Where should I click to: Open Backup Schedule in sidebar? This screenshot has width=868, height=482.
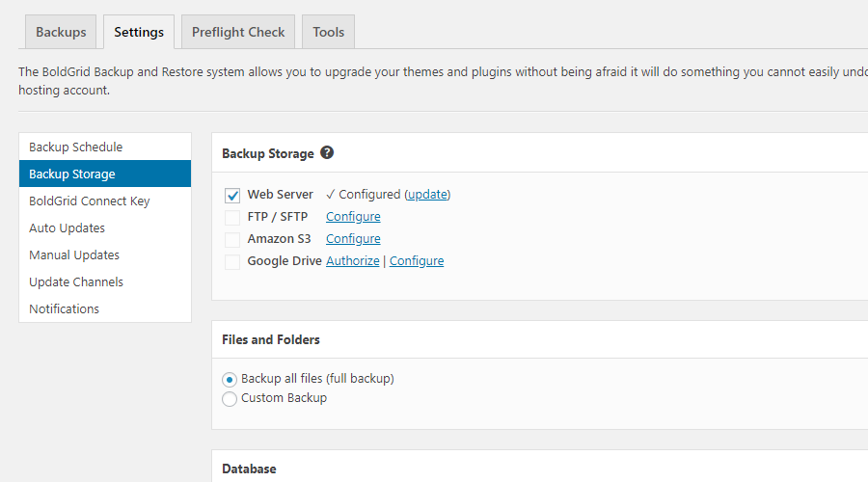[75, 147]
